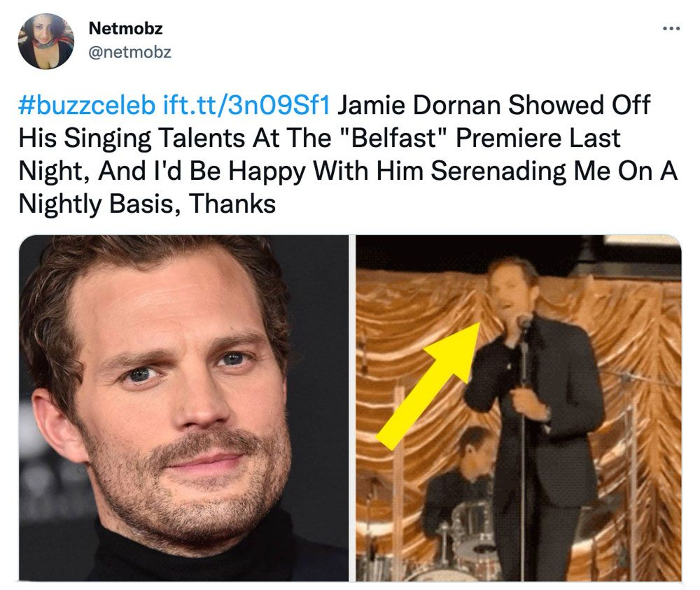Click the @netmobz handle
This screenshot has width=700, height=590.
130,52
